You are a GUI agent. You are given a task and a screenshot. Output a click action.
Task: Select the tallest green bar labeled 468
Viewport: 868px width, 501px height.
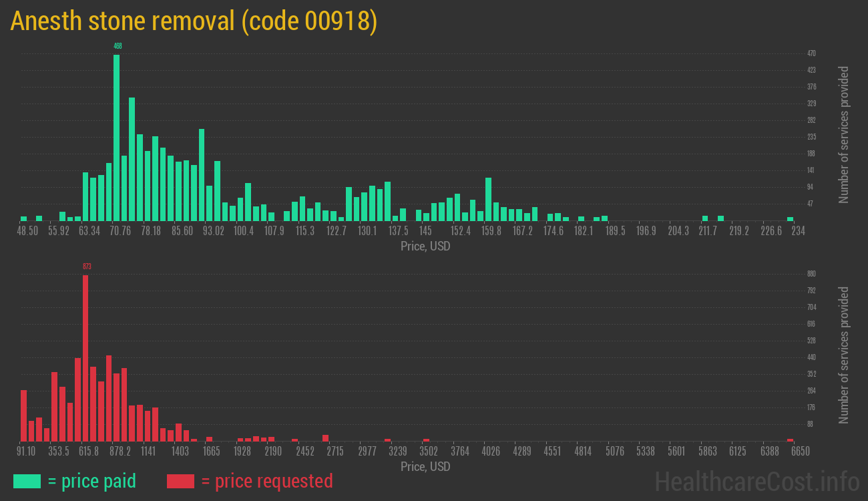coord(117,137)
